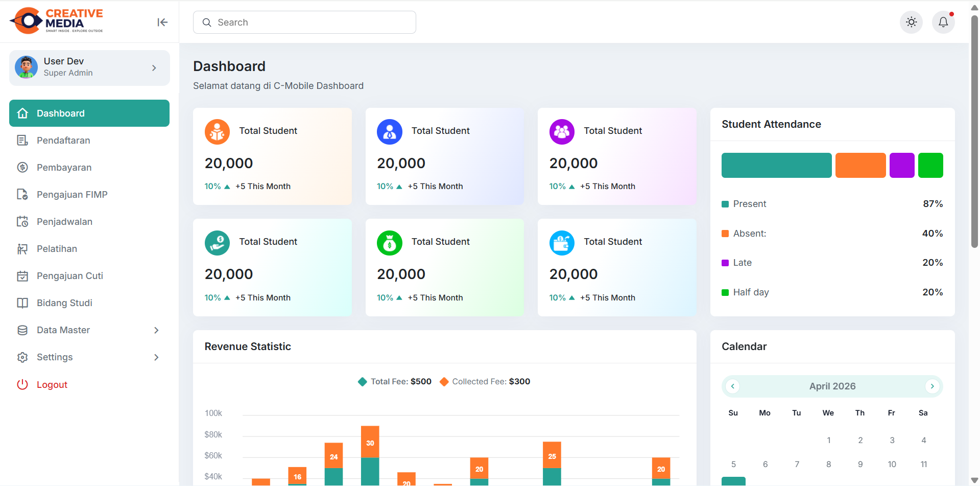Navigate to Pengajuan FIMP

click(89, 194)
